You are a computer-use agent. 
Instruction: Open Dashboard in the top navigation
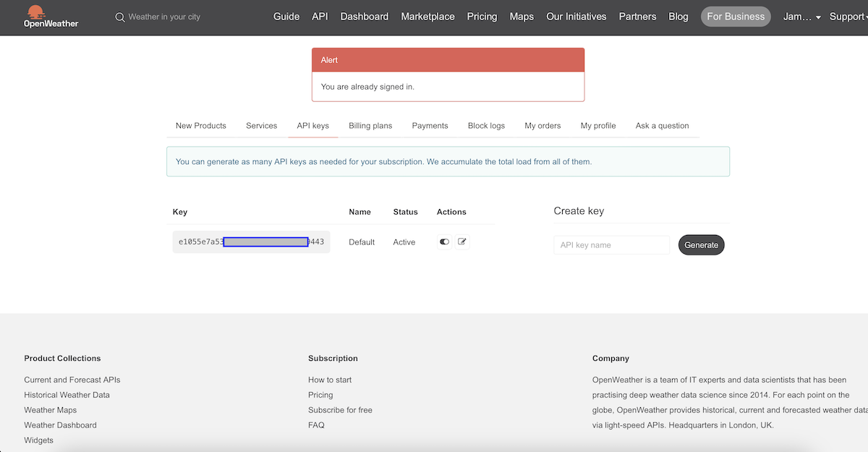click(365, 17)
